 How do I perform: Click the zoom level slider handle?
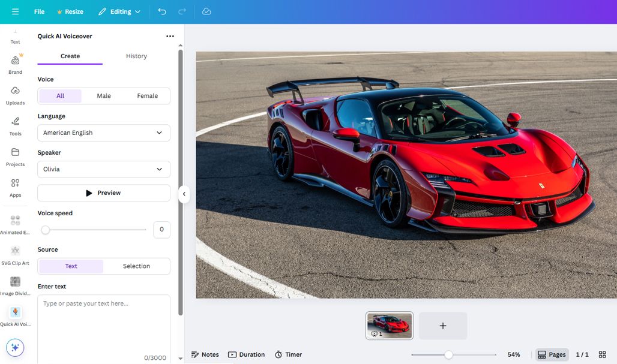[x=448, y=354]
